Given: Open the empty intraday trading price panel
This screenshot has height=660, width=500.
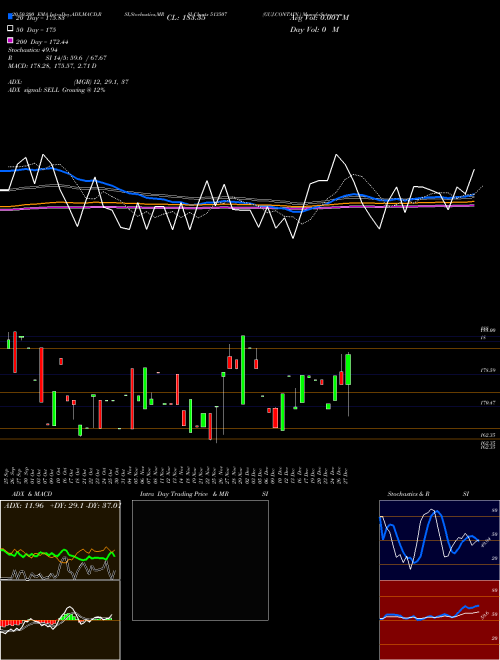Looking at the screenshot, I should point(200,560).
